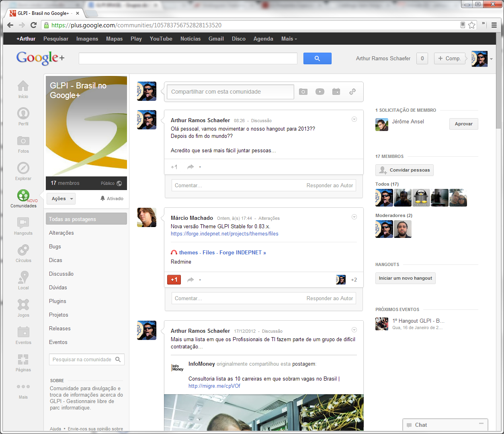Open the Ações dropdown
504x434 pixels.
(61, 199)
